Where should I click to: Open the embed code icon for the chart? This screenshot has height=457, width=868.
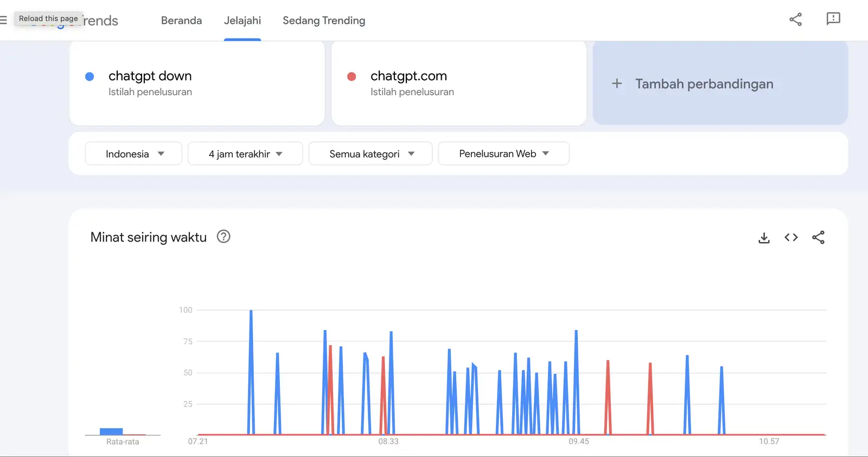(791, 237)
